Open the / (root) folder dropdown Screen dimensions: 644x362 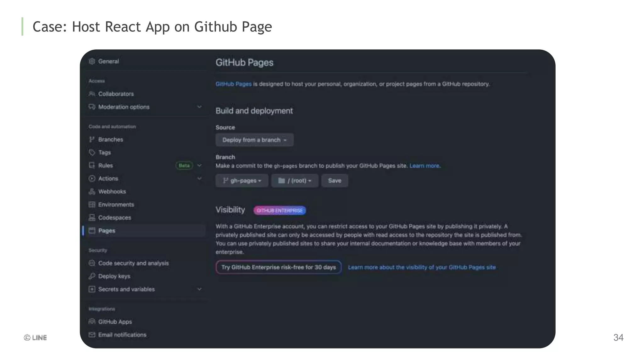pyautogui.click(x=295, y=181)
